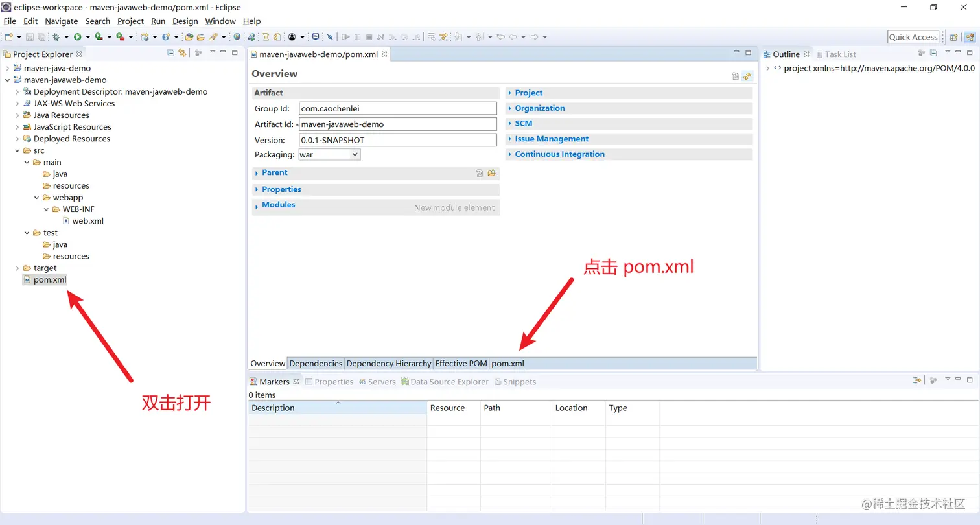Open the File menu
The height and width of the screenshot is (525, 980).
10,21
